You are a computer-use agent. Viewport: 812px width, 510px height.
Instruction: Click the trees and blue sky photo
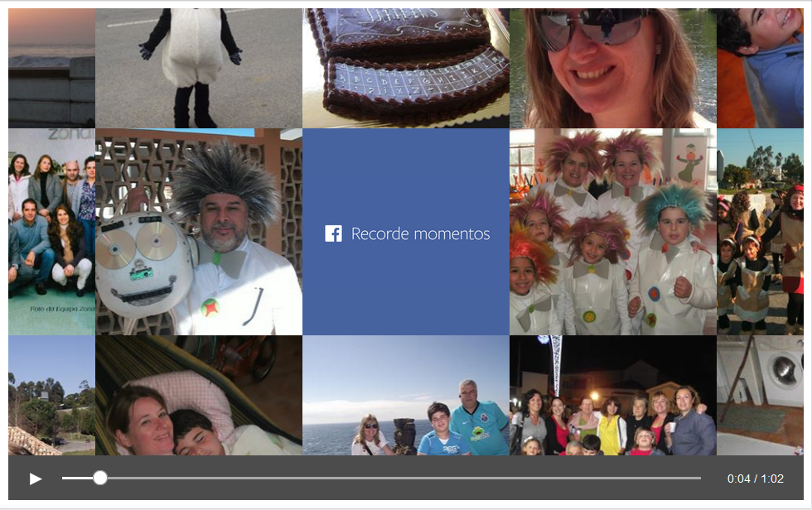click(51, 396)
